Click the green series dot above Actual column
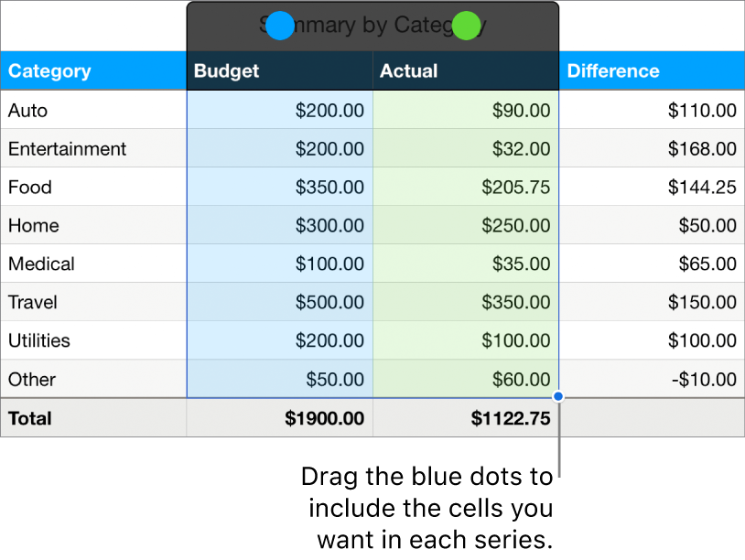Image resolution: width=745 pixels, height=560 pixels. tap(466, 26)
